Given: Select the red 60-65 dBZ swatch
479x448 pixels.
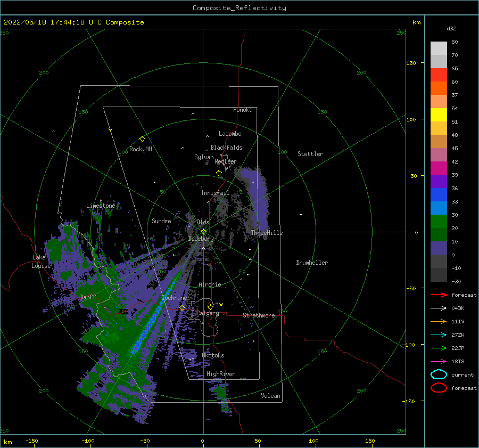Looking at the screenshot, I should 439,75.
